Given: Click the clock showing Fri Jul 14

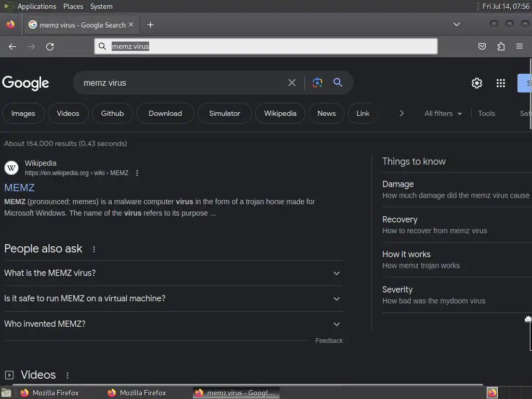Looking at the screenshot, I should [506, 6].
